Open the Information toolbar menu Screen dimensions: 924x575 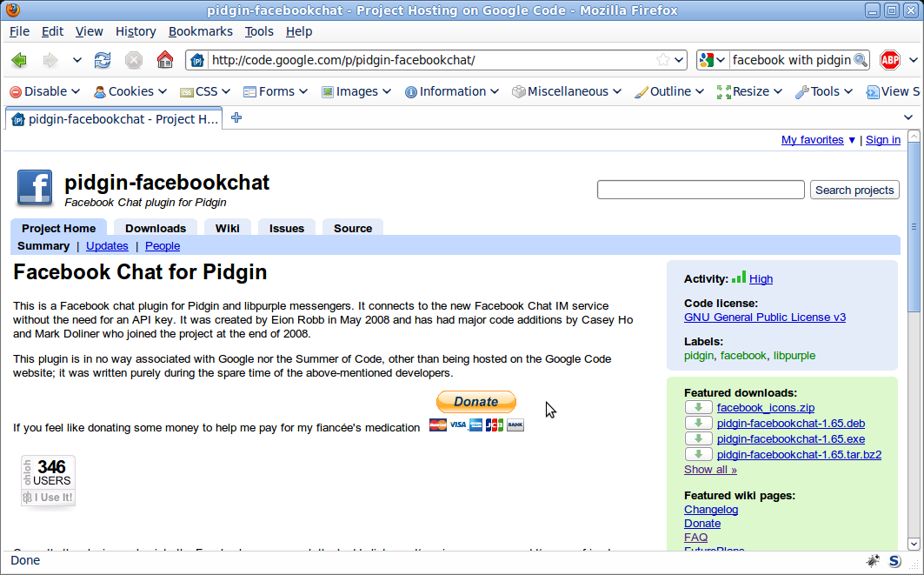click(452, 91)
